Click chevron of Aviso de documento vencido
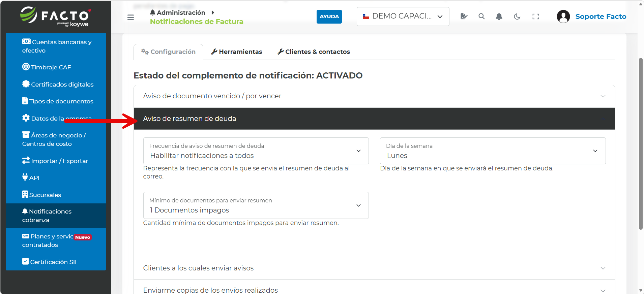Image resolution: width=644 pixels, height=294 pixels. click(603, 96)
